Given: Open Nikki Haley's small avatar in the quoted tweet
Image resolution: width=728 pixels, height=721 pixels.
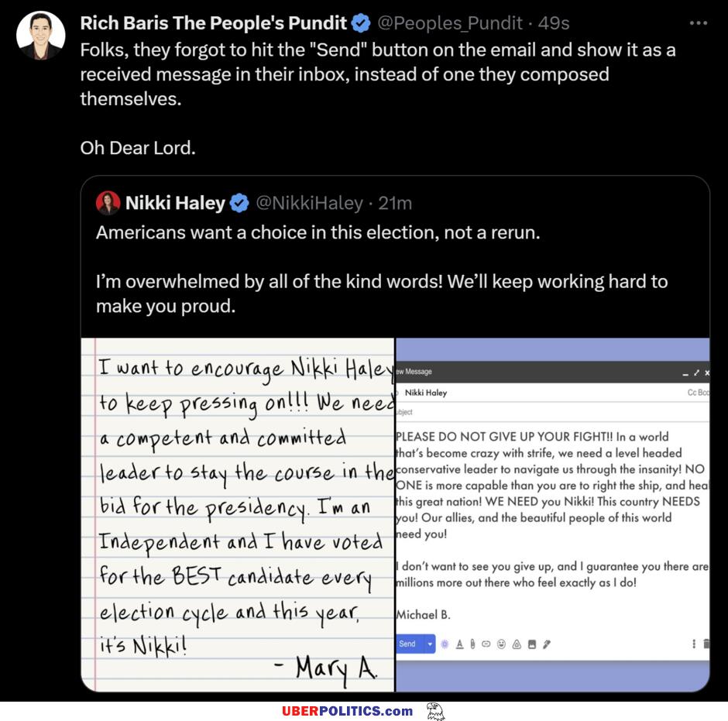Looking at the screenshot, I should pyautogui.click(x=108, y=203).
